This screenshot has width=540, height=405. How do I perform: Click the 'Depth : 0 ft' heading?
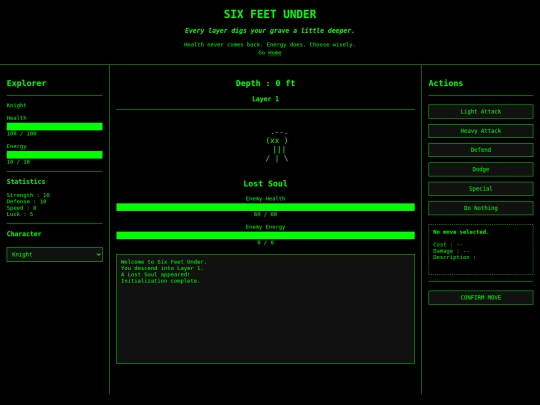point(265,83)
